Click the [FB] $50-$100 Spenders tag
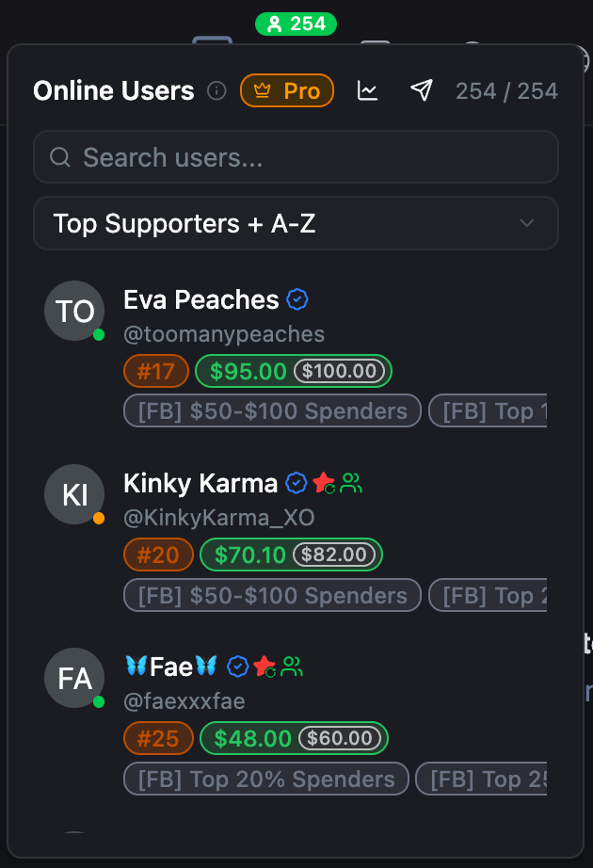 (272, 410)
